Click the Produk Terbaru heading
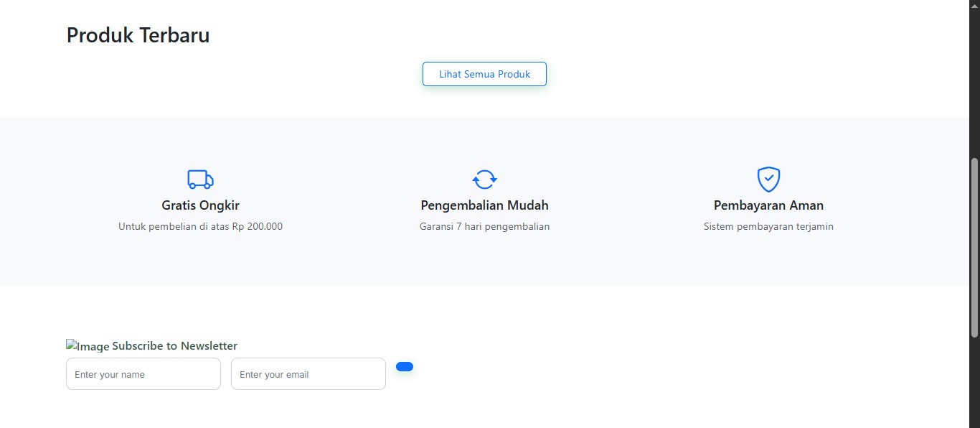Viewport: 980px width, 428px height. coord(138,35)
